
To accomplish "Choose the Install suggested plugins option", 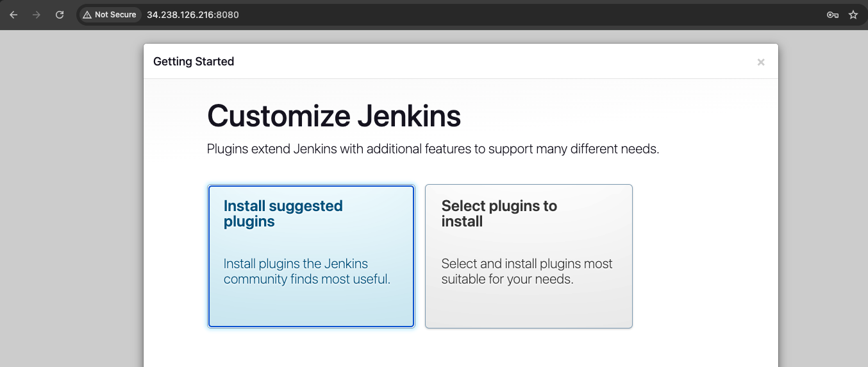I will (x=311, y=257).
